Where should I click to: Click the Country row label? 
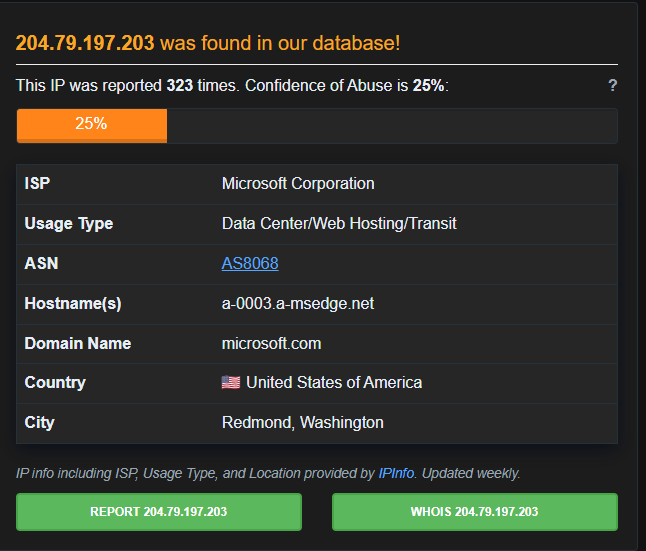click(x=55, y=383)
